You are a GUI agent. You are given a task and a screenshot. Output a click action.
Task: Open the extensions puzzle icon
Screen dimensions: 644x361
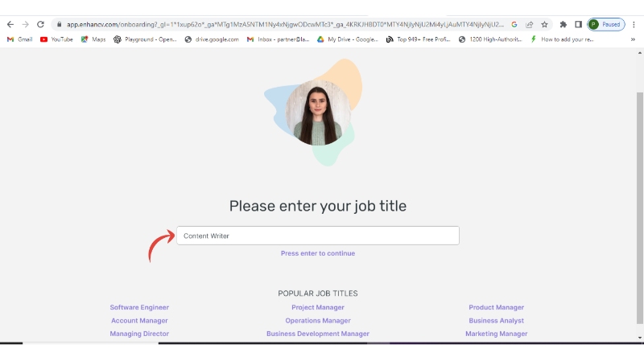pyautogui.click(x=563, y=25)
